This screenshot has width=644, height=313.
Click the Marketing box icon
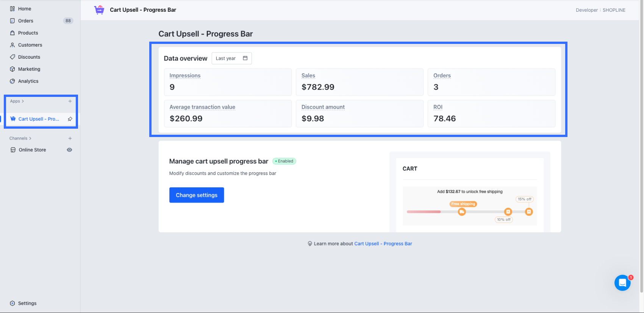tap(13, 69)
